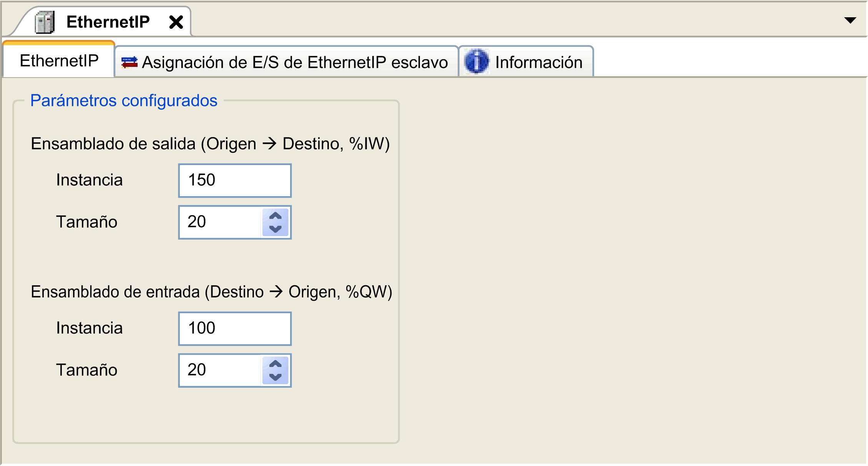This screenshot has height=466, width=868.
Task: Increase output assembly Tamaño with up arrow
Action: (275, 216)
